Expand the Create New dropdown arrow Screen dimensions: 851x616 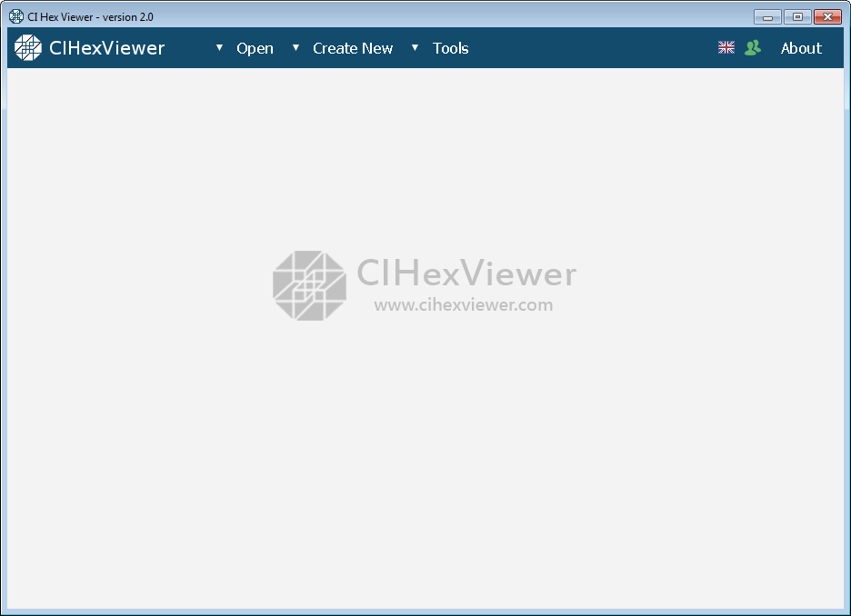coord(295,48)
